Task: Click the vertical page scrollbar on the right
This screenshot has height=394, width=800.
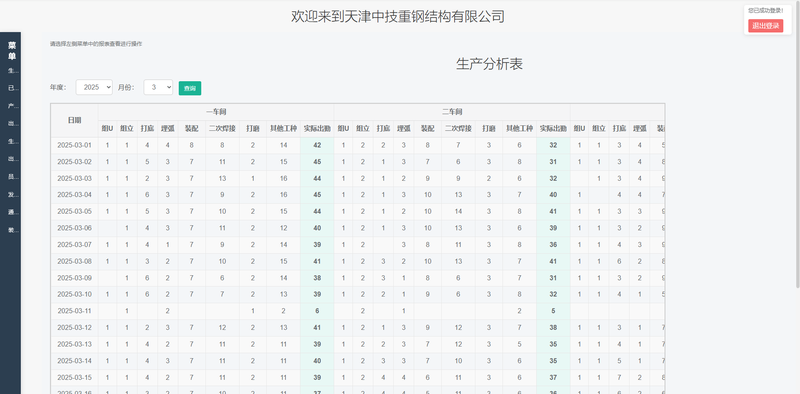Action: point(797,143)
